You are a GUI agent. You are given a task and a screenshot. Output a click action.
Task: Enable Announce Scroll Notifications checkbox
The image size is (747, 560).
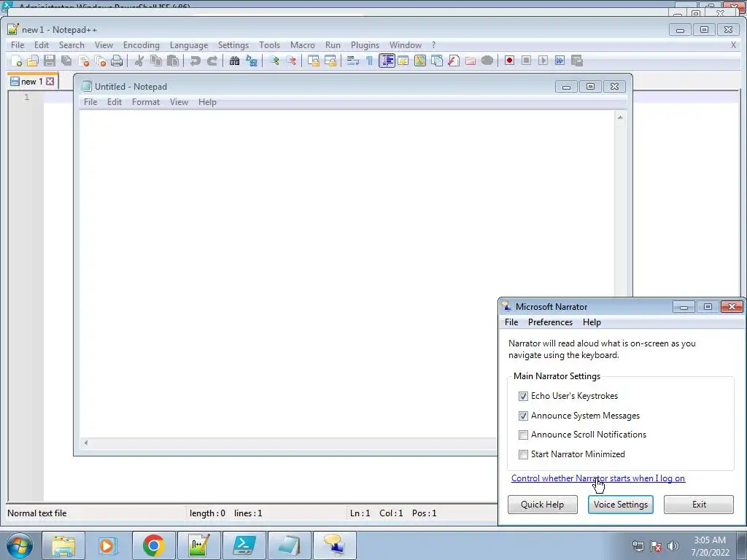click(523, 435)
